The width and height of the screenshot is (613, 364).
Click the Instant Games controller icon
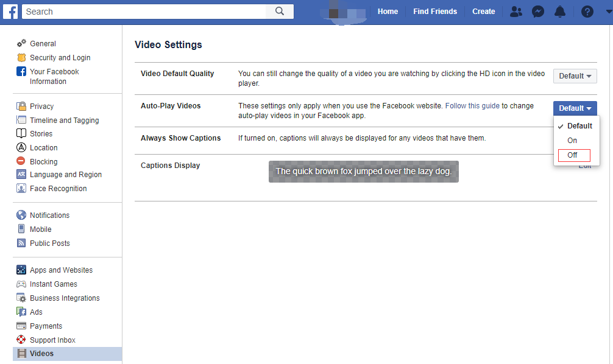coord(21,284)
